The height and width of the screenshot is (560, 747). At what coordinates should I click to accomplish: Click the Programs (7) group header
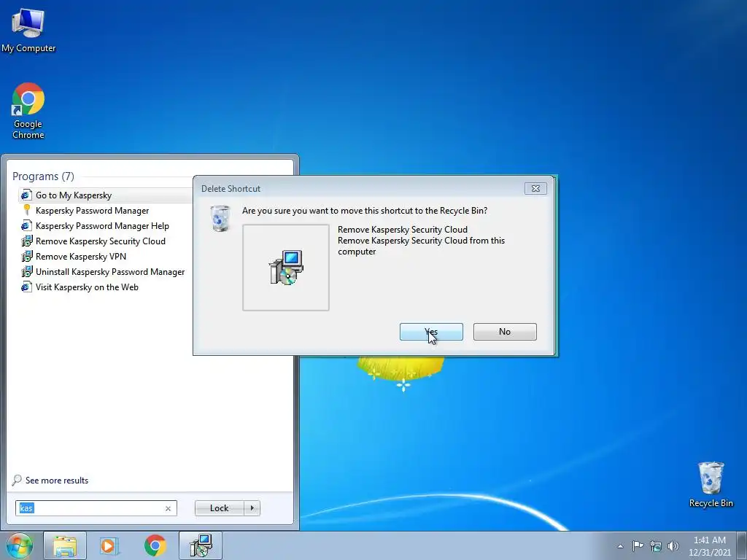click(x=43, y=176)
